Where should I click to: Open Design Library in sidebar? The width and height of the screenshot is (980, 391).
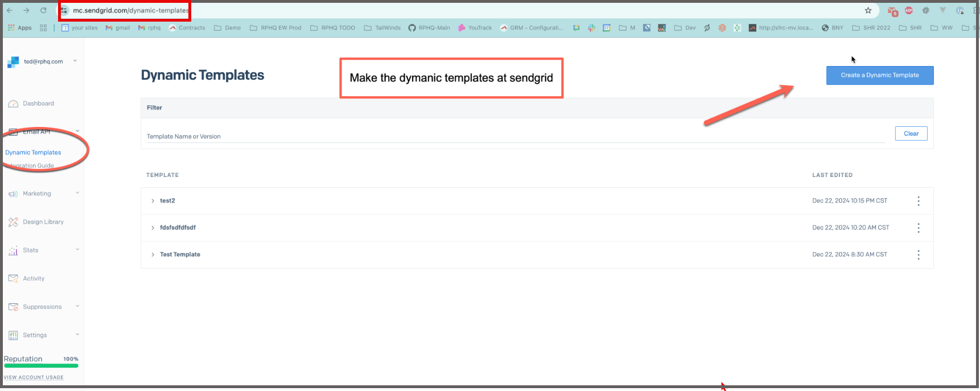coord(43,222)
